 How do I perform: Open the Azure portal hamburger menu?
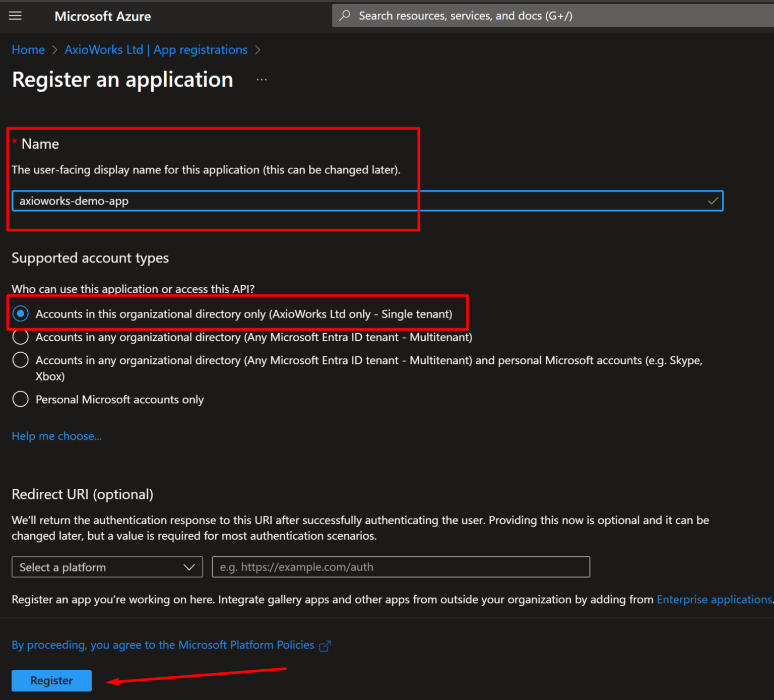click(x=15, y=16)
